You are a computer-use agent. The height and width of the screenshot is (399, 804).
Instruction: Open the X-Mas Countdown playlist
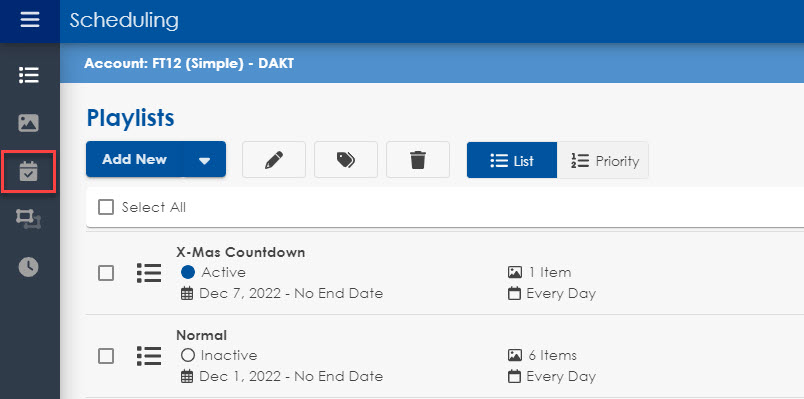pos(240,252)
